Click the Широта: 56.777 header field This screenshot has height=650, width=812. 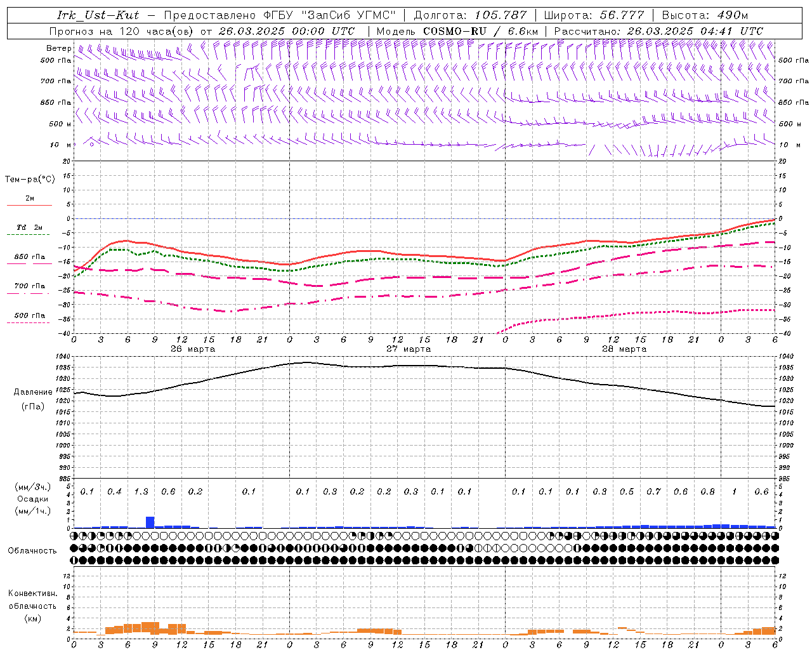click(594, 15)
